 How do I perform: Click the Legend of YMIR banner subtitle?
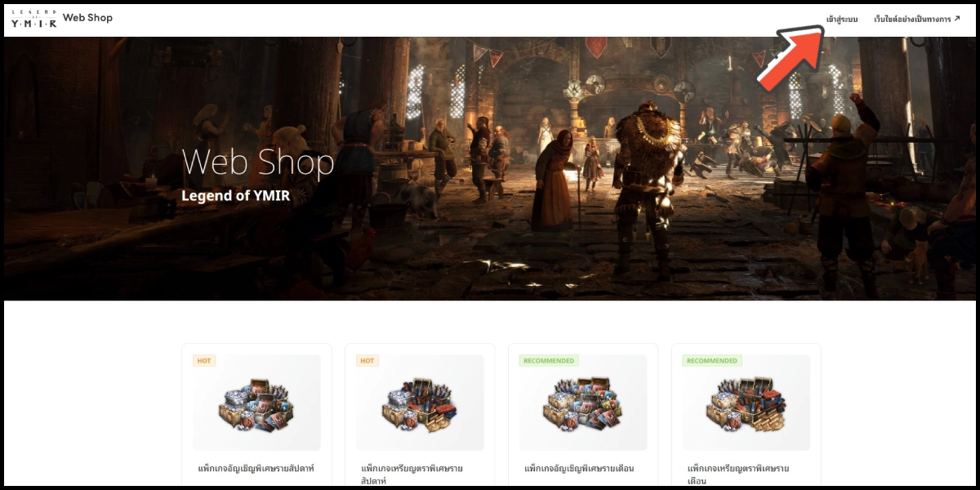coord(235,196)
